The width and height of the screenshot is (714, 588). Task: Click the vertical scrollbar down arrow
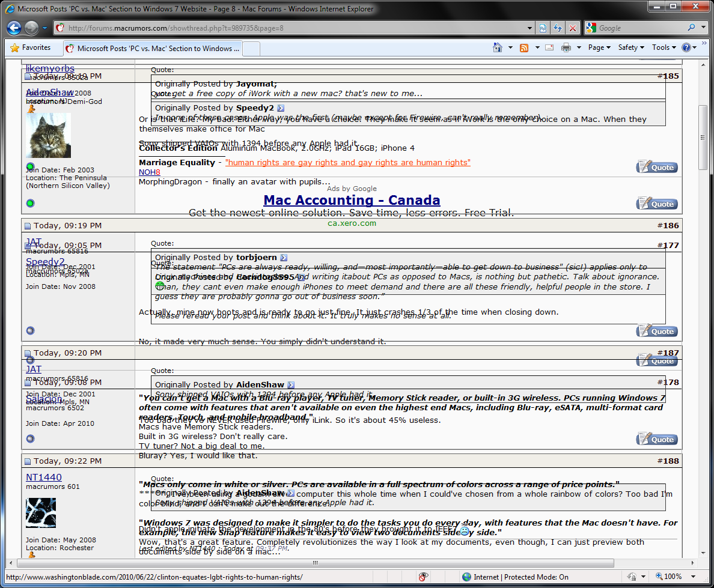[703, 553]
